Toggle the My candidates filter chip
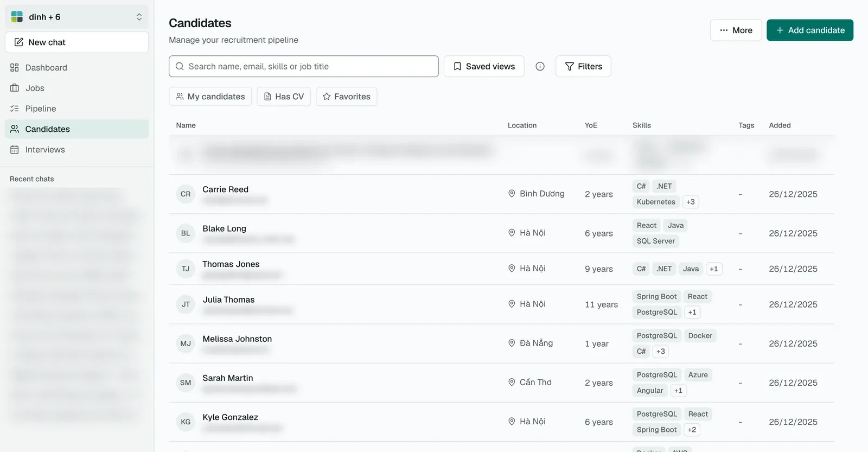The height and width of the screenshot is (452, 868). coord(210,97)
